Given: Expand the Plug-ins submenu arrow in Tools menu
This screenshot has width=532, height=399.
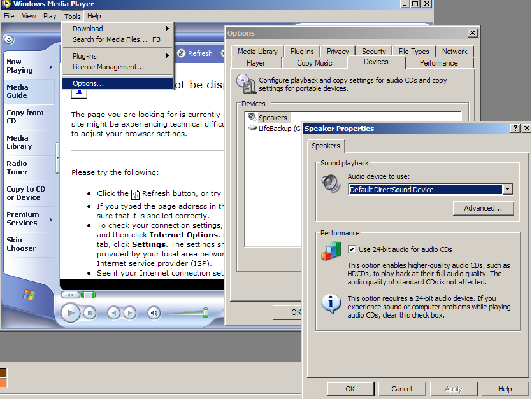Looking at the screenshot, I should 168,55.
